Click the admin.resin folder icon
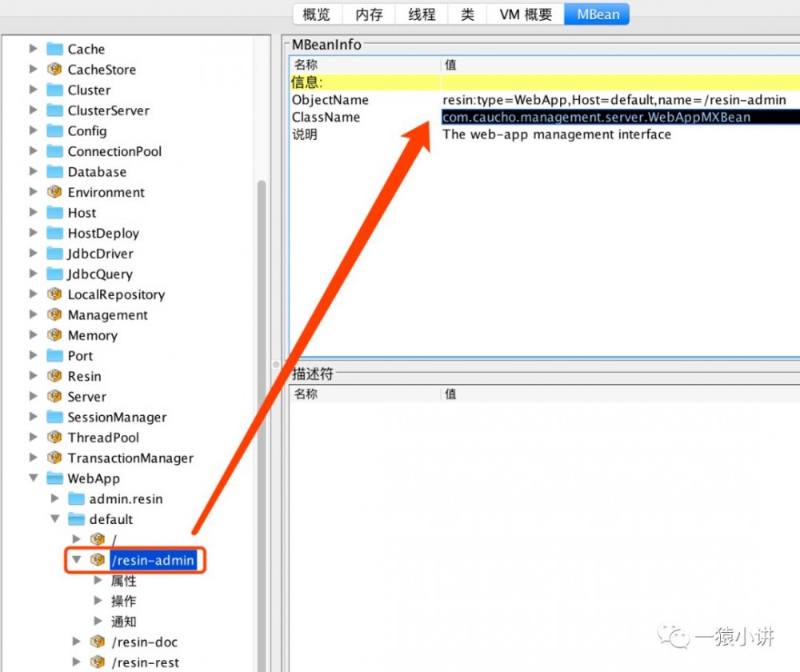The height and width of the screenshot is (672, 800). point(76,498)
